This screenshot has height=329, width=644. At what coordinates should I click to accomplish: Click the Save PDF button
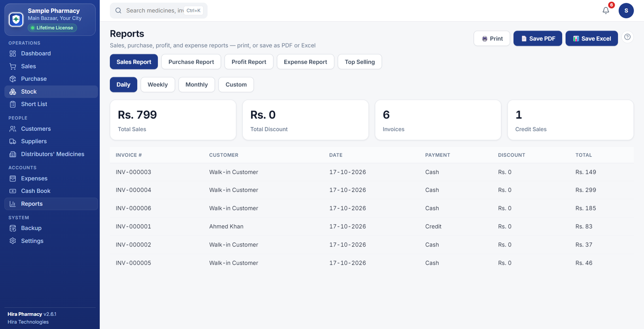[538, 39]
